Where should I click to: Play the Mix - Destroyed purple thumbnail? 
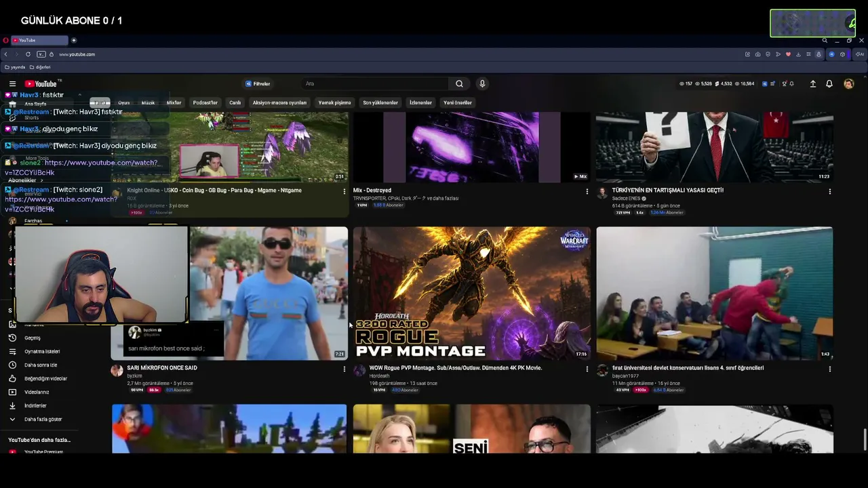(x=471, y=148)
